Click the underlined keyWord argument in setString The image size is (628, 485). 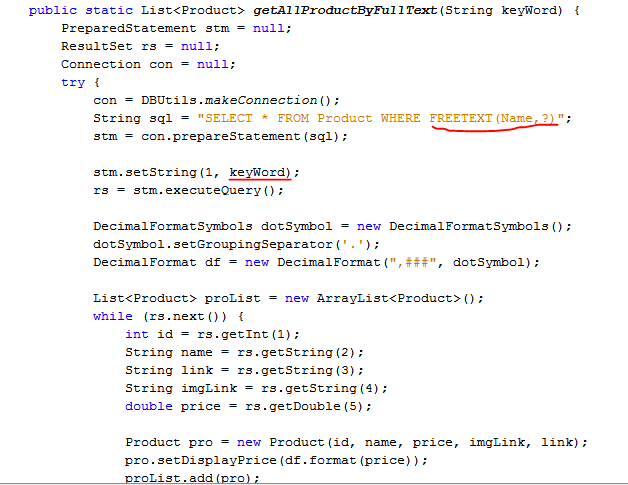[256, 172]
